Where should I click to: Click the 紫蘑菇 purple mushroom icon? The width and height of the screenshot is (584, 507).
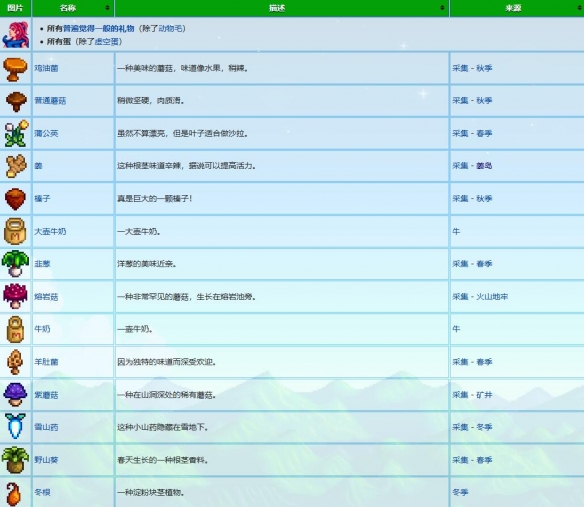click(x=15, y=394)
